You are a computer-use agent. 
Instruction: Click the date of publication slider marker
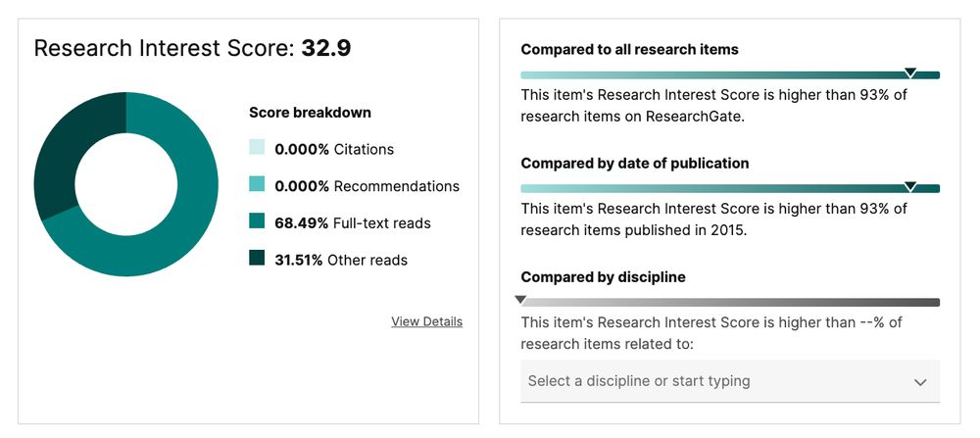(x=910, y=186)
